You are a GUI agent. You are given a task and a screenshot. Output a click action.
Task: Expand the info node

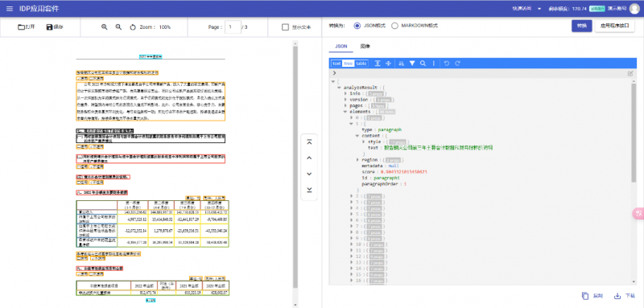345,93
